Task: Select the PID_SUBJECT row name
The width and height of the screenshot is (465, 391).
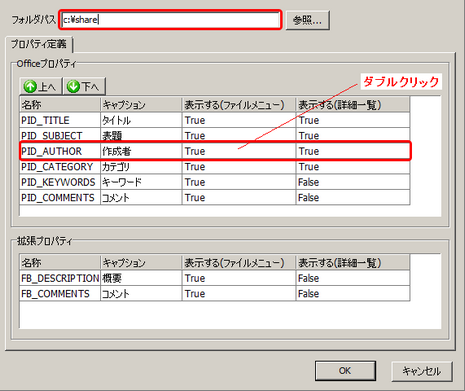Action: pos(60,136)
